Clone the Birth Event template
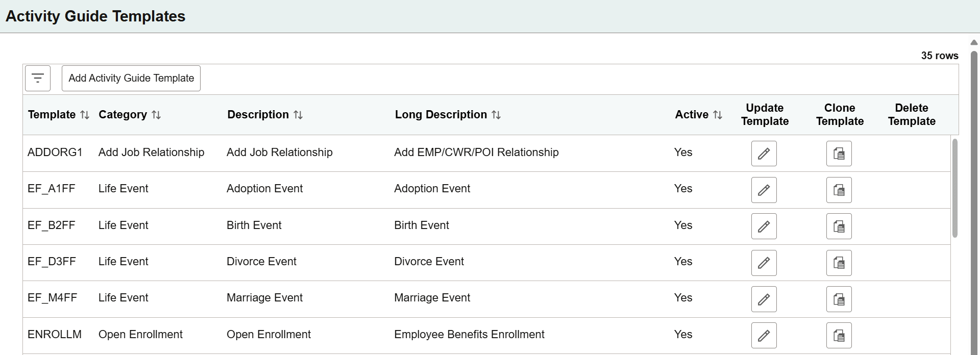980x355 pixels. click(x=839, y=226)
